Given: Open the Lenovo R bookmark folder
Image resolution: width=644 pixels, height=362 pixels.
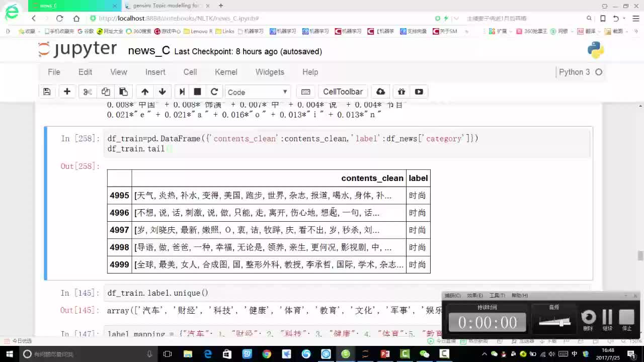Looking at the screenshot, I should click(x=198, y=31).
